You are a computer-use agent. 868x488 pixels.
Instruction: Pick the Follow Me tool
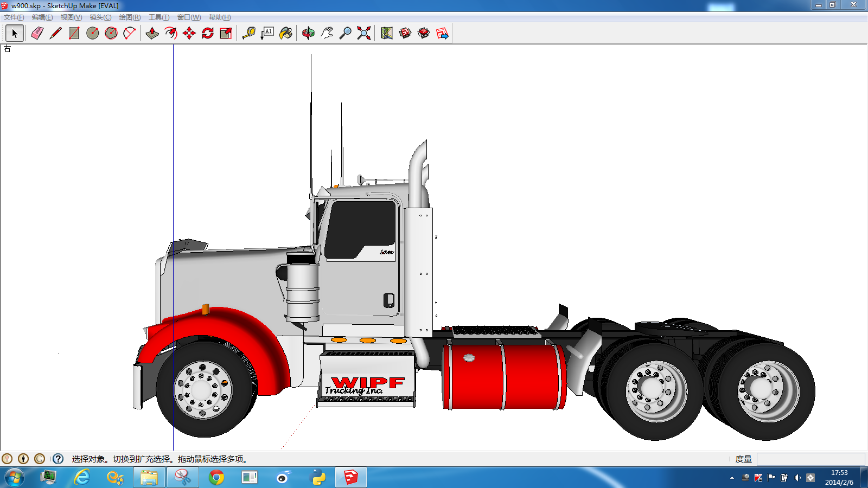tap(171, 33)
